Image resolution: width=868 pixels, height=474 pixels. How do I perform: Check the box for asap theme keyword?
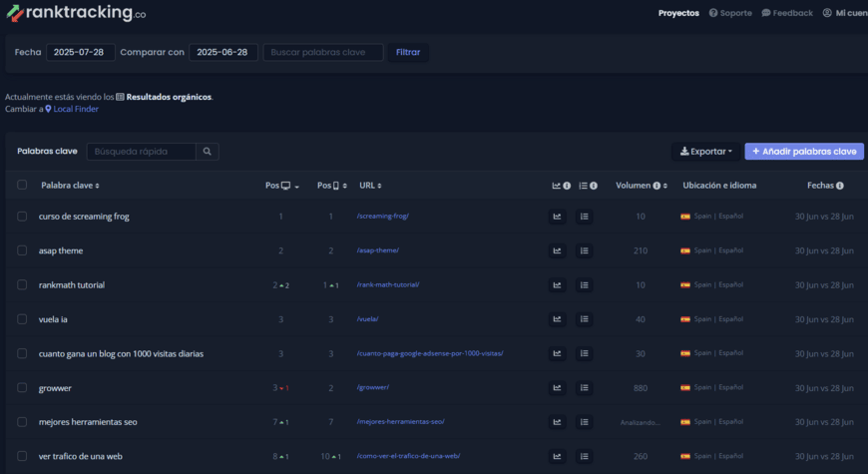[x=22, y=250]
